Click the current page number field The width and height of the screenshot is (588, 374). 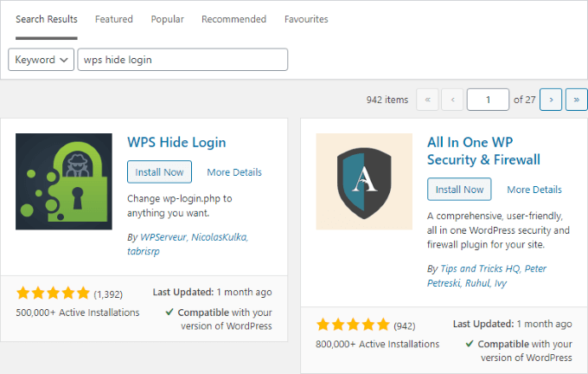[x=488, y=100]
